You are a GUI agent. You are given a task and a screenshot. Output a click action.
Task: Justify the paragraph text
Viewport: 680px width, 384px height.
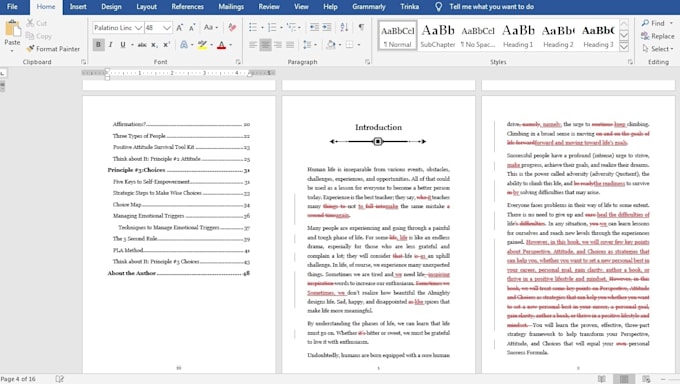pyautogui.click(x=290, y=45)
